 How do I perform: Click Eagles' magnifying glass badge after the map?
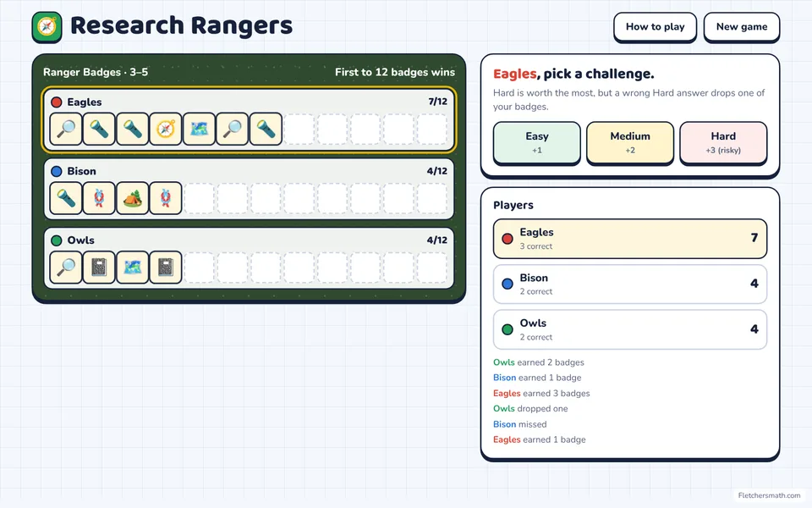233,129
